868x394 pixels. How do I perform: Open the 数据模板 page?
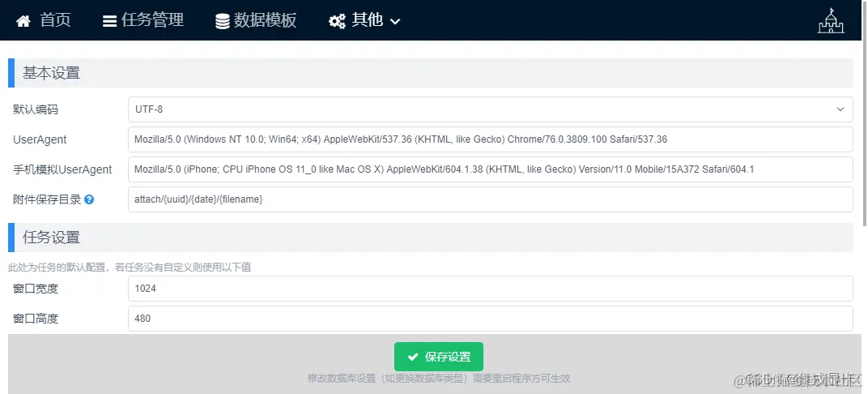pyautogui.click(x=257, y=20)
